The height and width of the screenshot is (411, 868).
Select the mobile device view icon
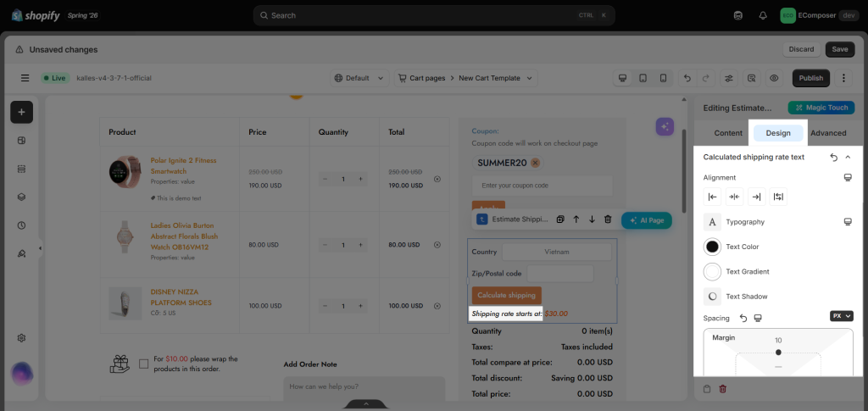point(663,78)
